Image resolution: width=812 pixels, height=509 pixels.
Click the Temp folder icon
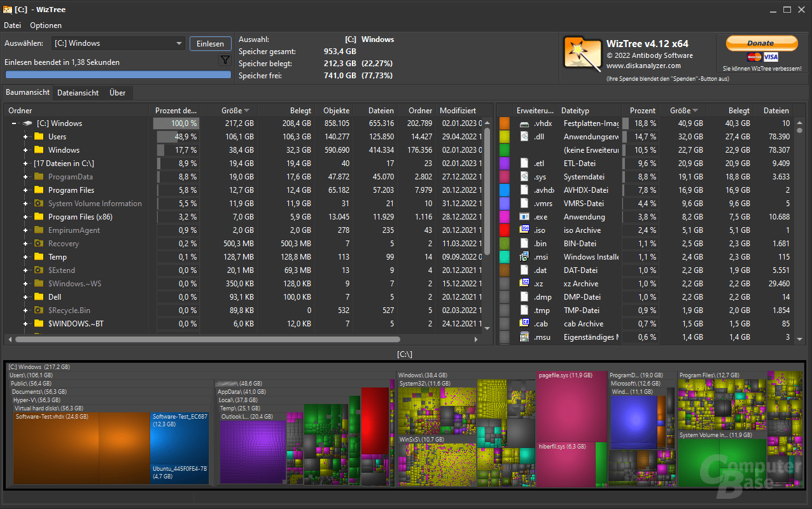pyautogui.click(x=38, y=256)
